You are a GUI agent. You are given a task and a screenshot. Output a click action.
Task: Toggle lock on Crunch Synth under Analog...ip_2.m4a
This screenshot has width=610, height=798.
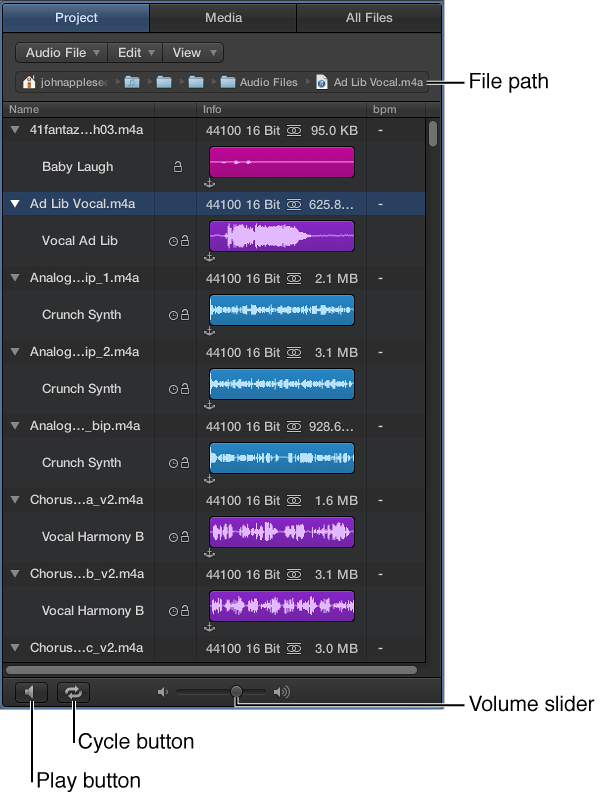click(x=185, y=389)
